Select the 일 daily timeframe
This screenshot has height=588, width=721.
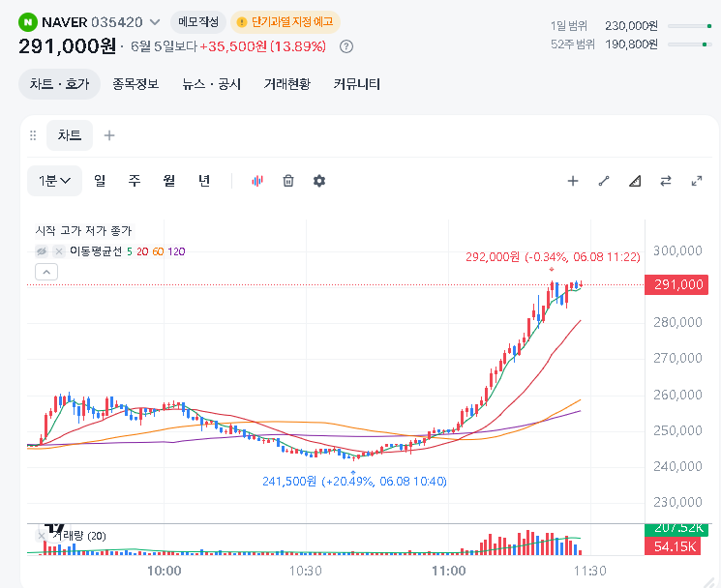pyautogui.click(x=100, y=181)
